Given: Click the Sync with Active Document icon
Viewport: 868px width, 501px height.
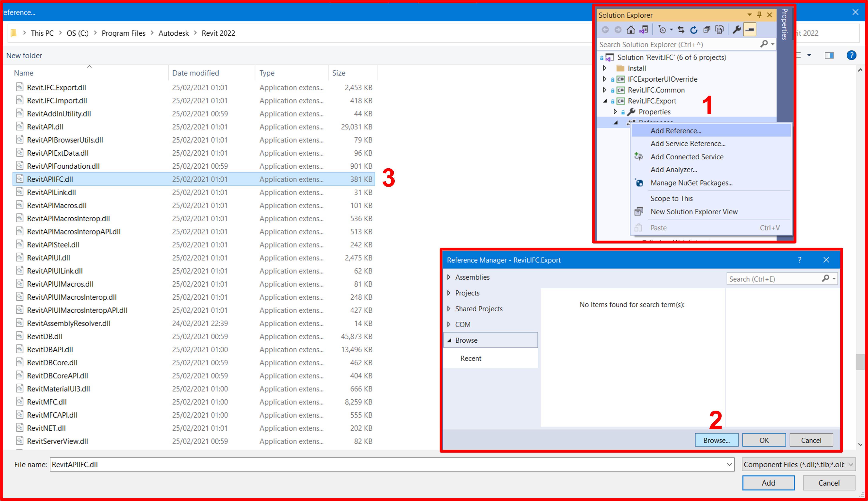Looking at the screenshot, I should click(x=681, y=30).
